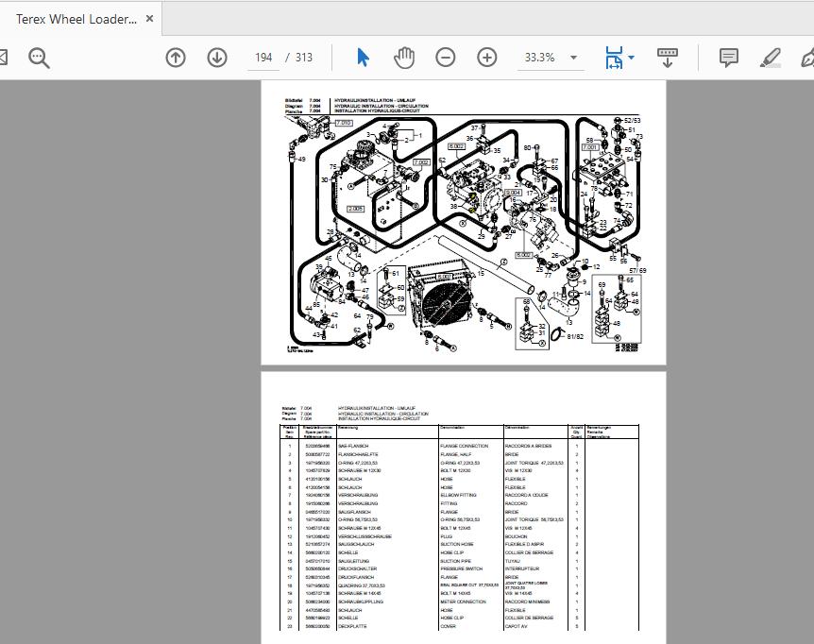Activate the hand pan tool
Image resolution: width=814 pixels, height=644 pixels.
point(404,58)
